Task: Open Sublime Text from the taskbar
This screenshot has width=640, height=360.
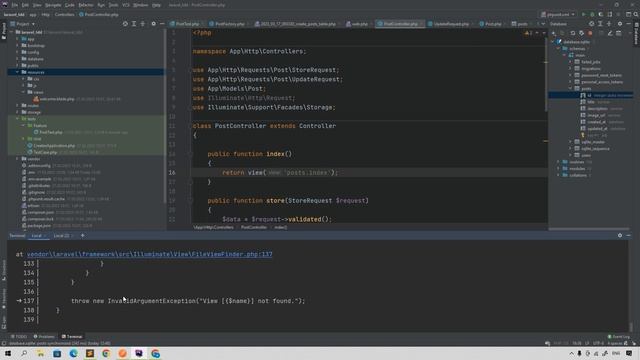Action: point(90,353)
